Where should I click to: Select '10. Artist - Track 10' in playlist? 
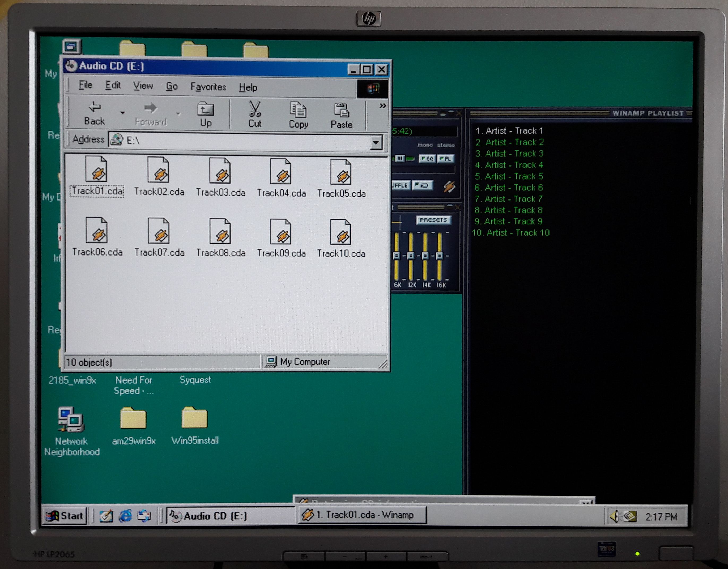(x=511, y=233)
